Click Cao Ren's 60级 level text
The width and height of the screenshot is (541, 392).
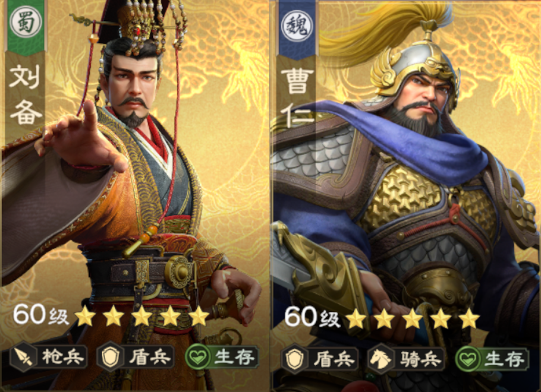[x=312, y=317]
